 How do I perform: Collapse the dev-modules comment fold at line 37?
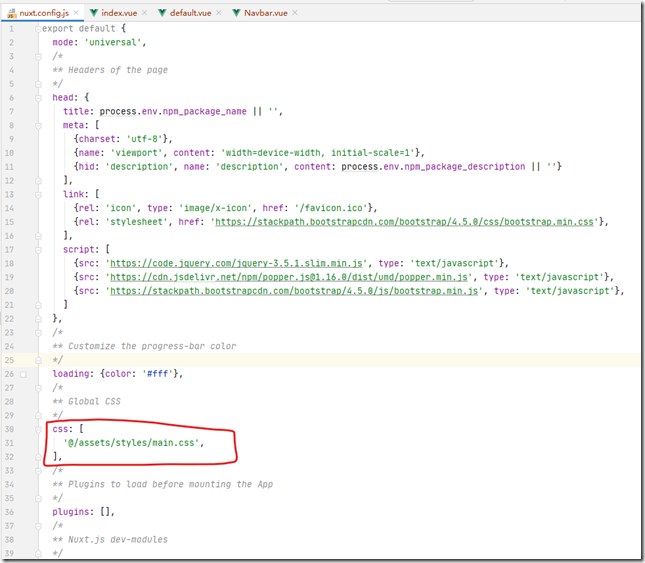[x=38, y=526]
